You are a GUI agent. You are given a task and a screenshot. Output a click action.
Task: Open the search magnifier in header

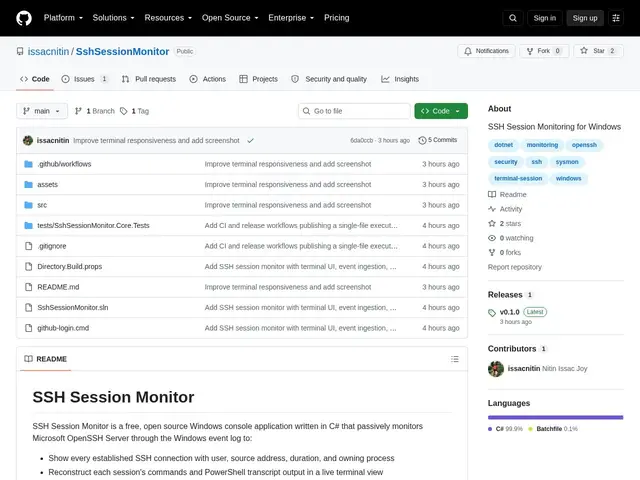click(x=513, y=18)
